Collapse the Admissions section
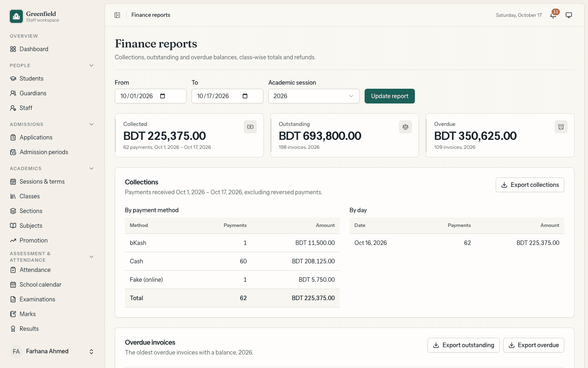The width and height of the screenshot is (588, 368). [91, 124]
